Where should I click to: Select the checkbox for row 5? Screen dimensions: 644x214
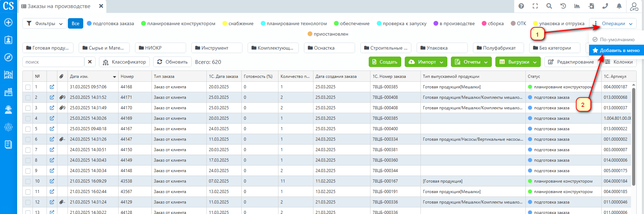coord(28,129)
